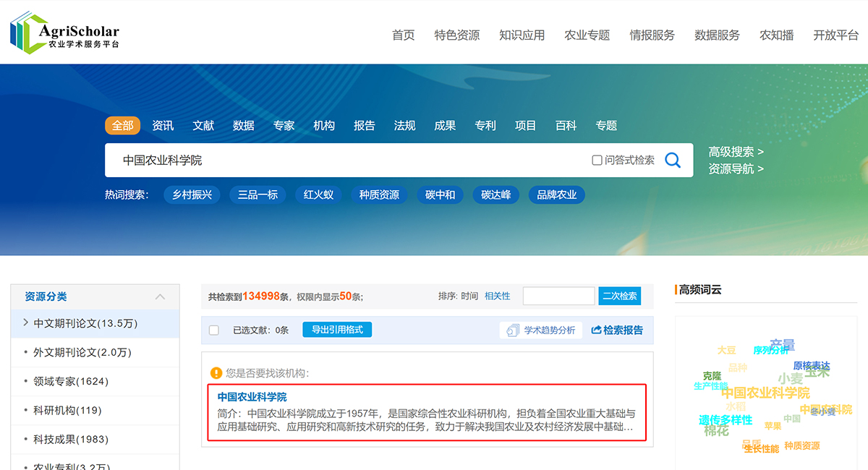Collapse the 资源分类 panel chevron
The width and height of the screenshot is (868, 470).
pyautogui.click(x=160, y=296)
